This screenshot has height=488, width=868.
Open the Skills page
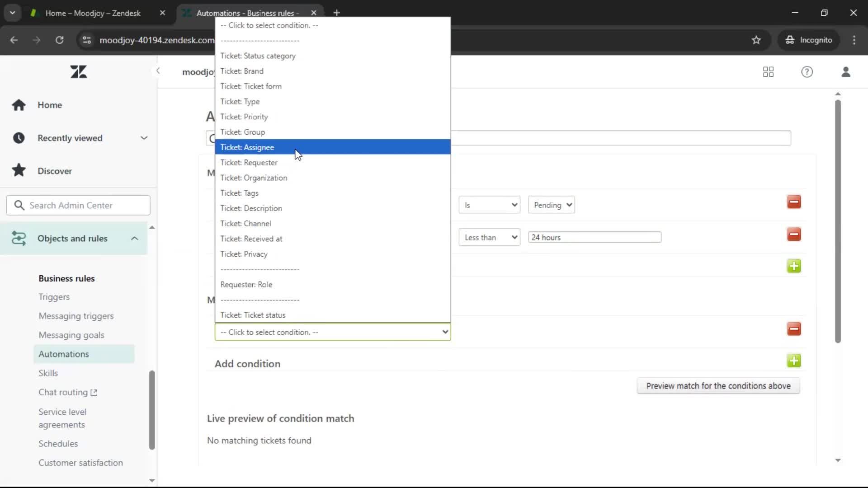pos(48,373)
